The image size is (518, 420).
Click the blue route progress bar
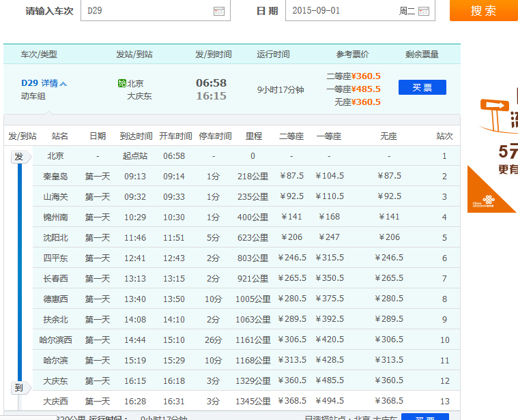pyautogui.click(x=20, y=273)
